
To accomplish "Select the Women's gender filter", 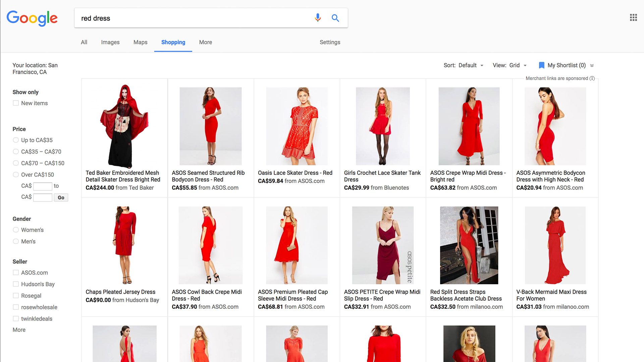I will 16,230.
